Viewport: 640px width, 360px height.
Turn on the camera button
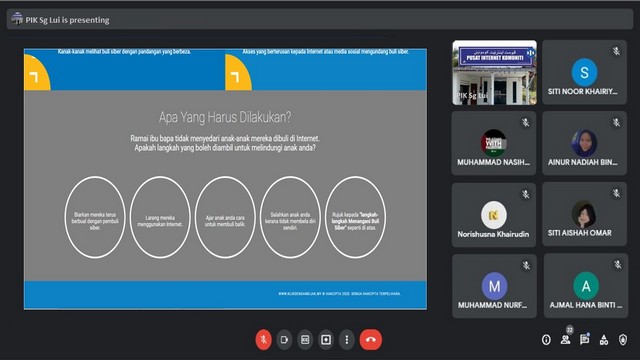point(284,340)
